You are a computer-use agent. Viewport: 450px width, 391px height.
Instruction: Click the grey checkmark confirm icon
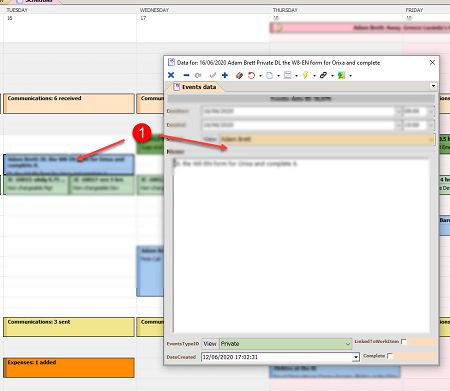(x=213, y=75)
